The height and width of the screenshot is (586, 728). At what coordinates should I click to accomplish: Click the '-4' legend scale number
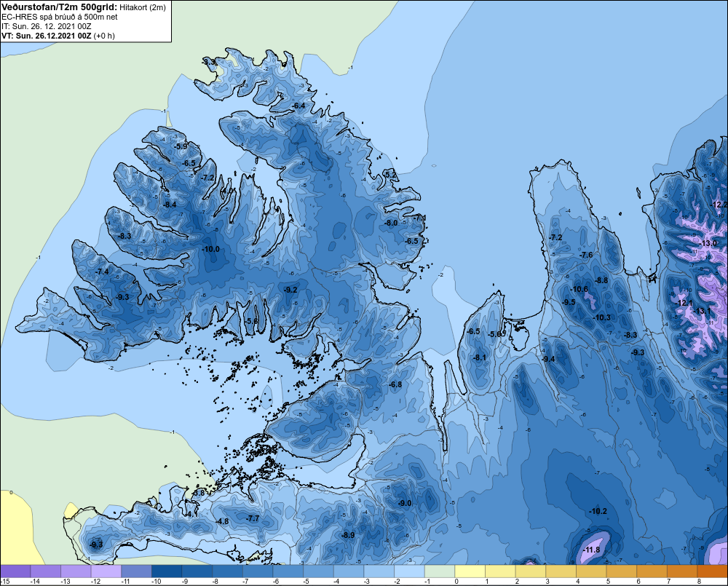(337, 582)
